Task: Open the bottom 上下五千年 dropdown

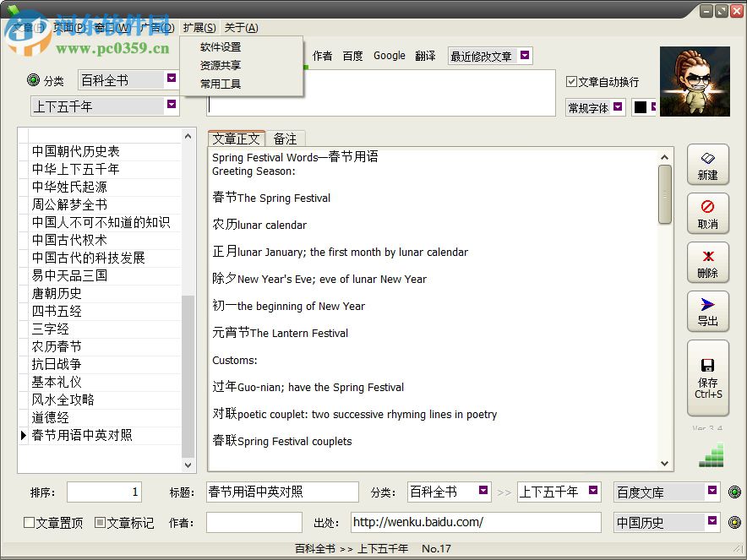Action: (593, 490)
